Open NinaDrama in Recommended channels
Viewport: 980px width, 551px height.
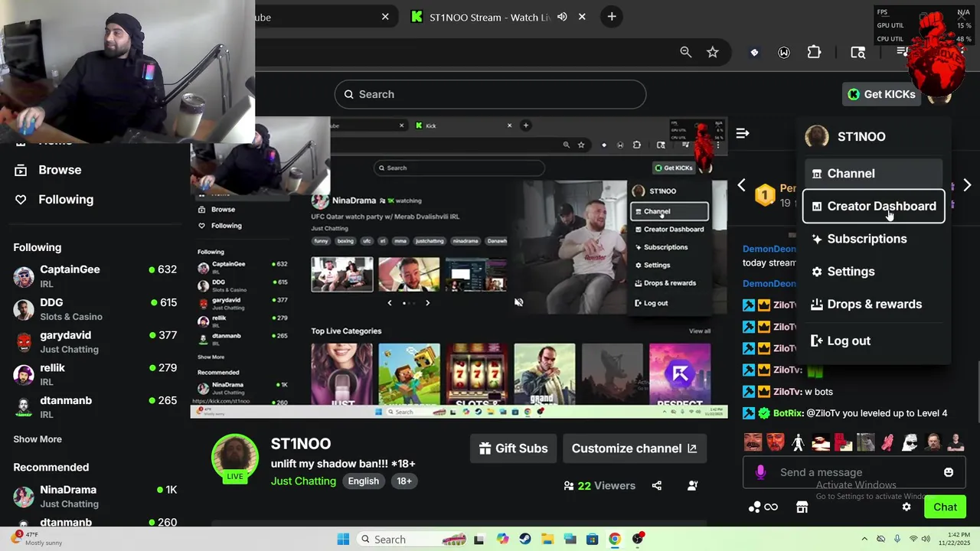pos(95,496)
